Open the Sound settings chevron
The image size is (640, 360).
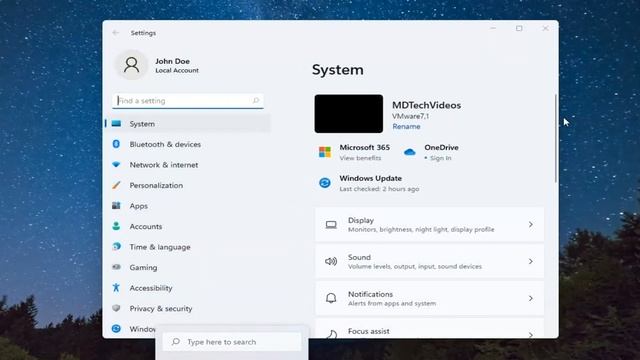point(531,261)
